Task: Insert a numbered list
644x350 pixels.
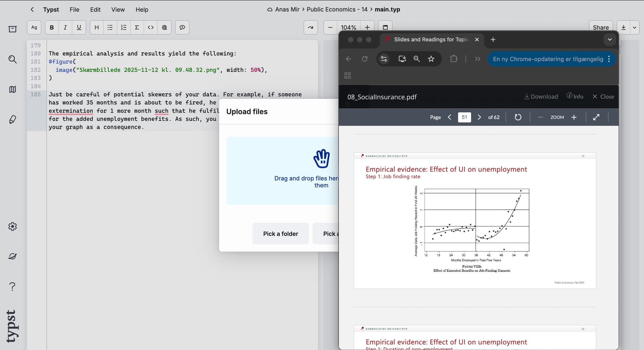Action: click(x=123, y=28)
